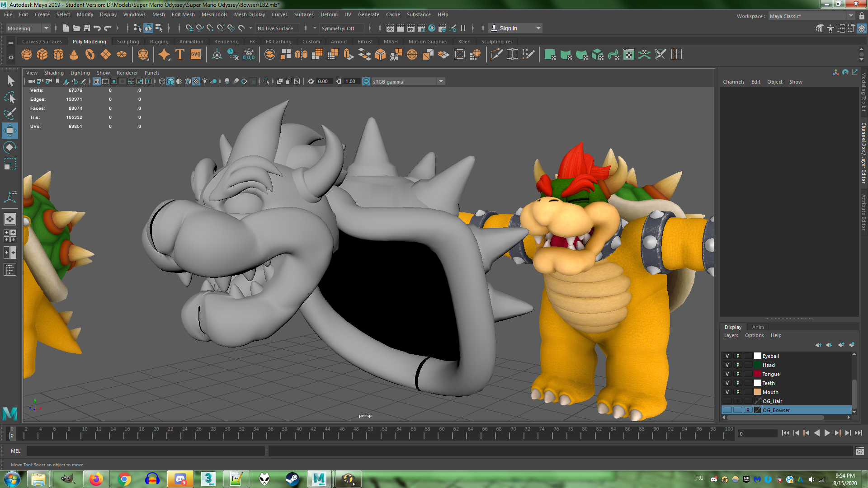Click the Save Scene icon

[x=87, y=28]
